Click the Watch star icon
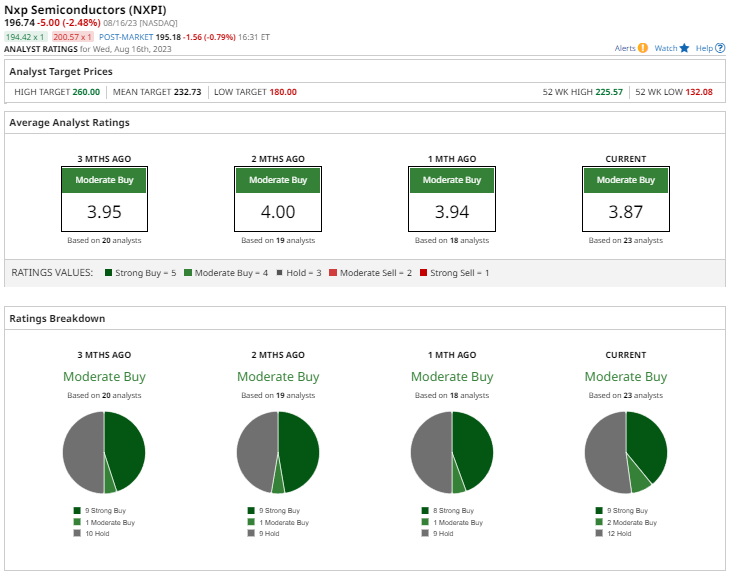The width and height of the screenshot is (731, 581). pyautogui.click(x=684, y=48)
